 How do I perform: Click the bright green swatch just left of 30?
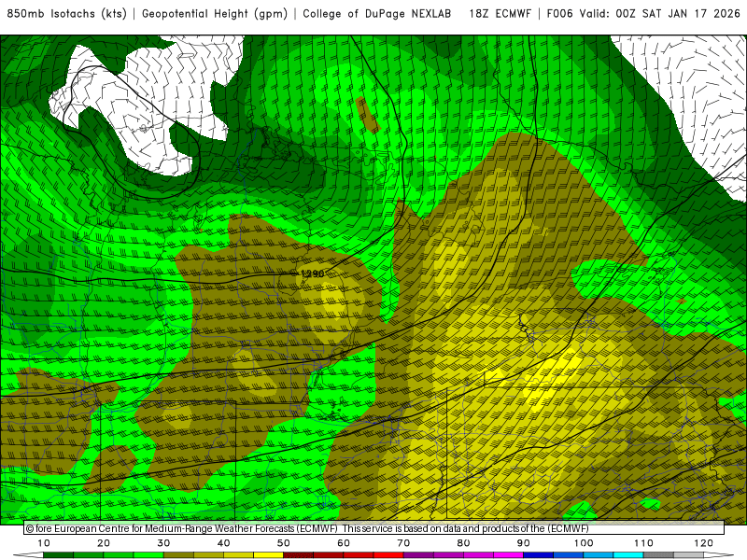click(x=148, y=555)
